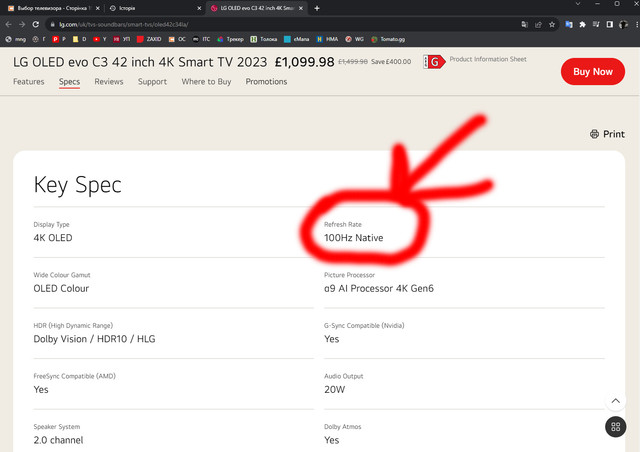Open the tab search chevron

point(578,4)
